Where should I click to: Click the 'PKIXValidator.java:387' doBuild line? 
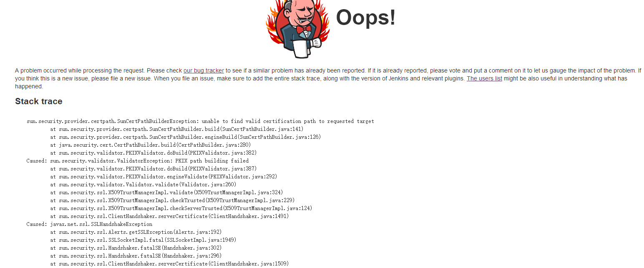click(153, 169)
